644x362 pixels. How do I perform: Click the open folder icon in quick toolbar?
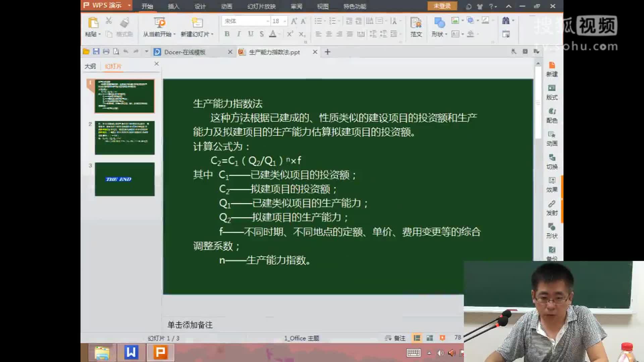click(86, 52)
